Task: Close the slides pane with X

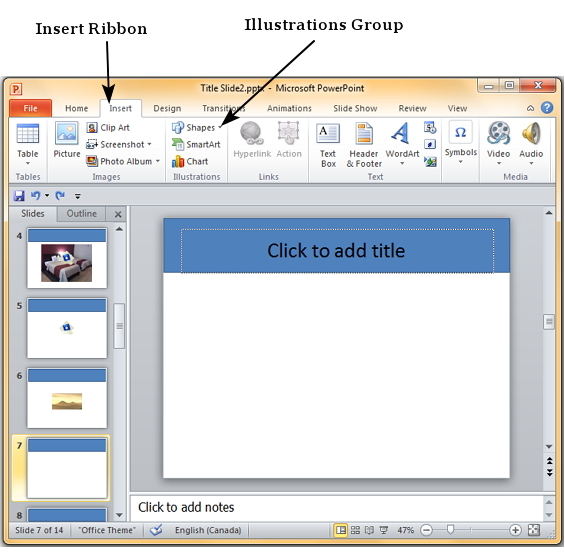Action: click(118, 214)
